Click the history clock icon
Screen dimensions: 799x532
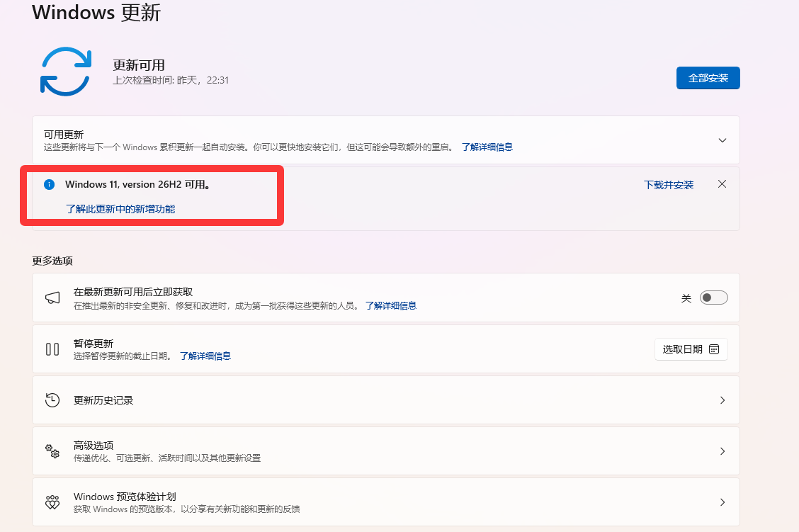[52, 400]
